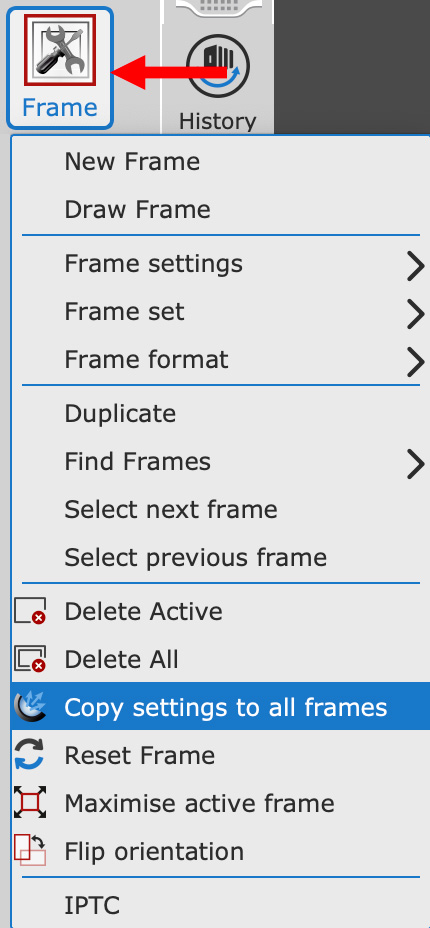Expand the Frame set submenu chevron
Screen dimensions: 430x928
coord(416,315)
